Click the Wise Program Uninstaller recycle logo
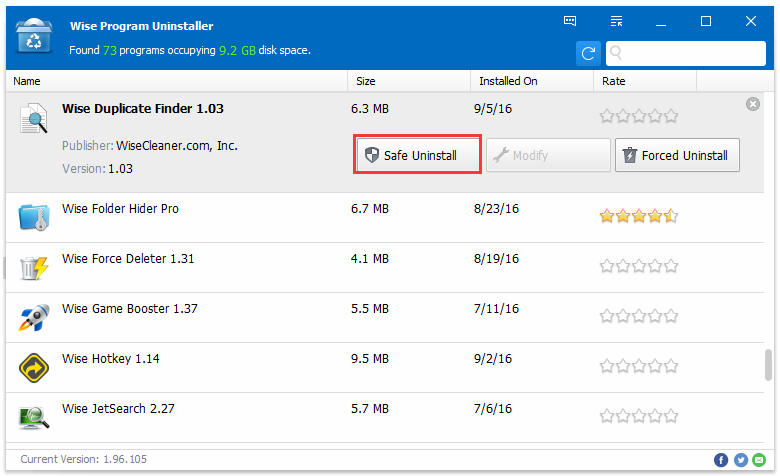The height and width of the screenshot is (476, 780). click(34, 35)
